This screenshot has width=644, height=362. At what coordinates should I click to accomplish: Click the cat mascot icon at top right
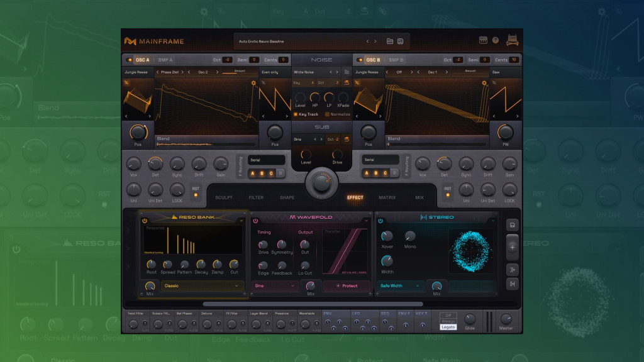[x=512, y=40]
